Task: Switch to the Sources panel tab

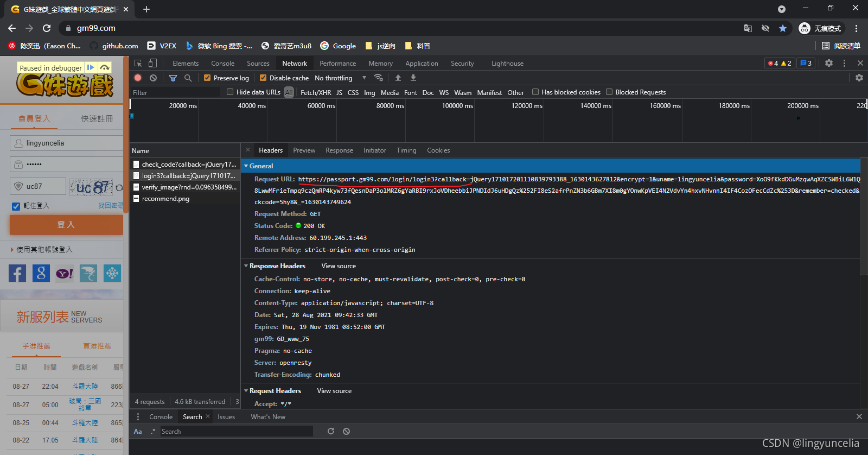Action: [258, 63]
